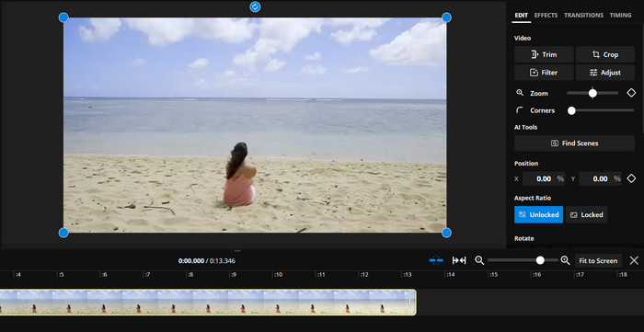Image resolution: width=644 pixels, height=332 pixels.
Task: Click the split clip icon
Action: click(436, 260)
